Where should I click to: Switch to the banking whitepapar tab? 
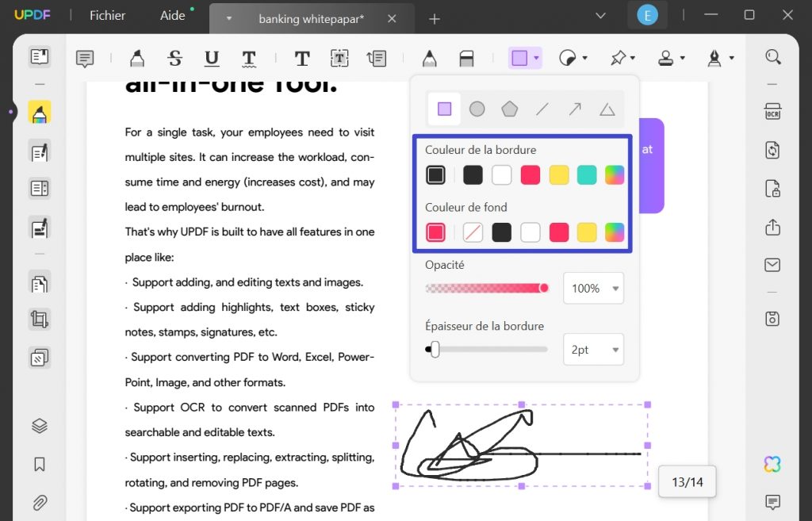[x=311, y=19]
